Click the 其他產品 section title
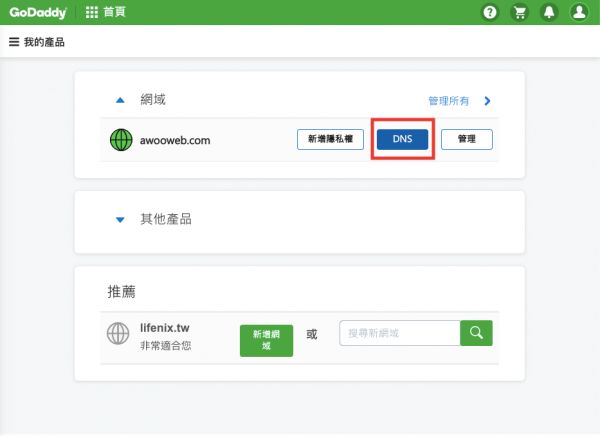The image size is (600, 436). click(166, 219)
